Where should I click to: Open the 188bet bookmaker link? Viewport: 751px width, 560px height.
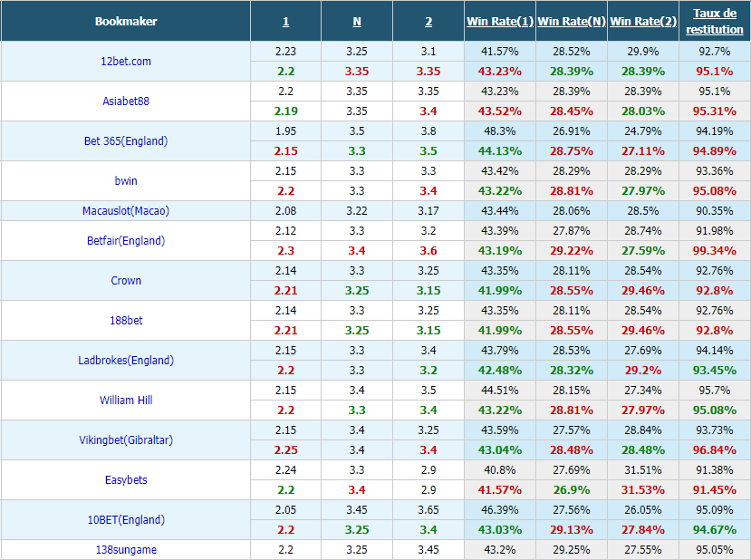[126, 321]
